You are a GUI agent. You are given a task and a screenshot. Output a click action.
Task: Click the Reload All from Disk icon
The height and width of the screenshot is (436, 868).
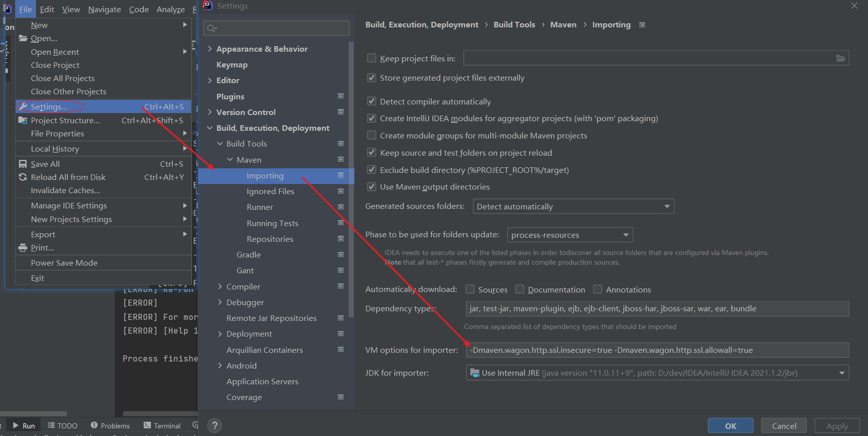click(23, 177)
